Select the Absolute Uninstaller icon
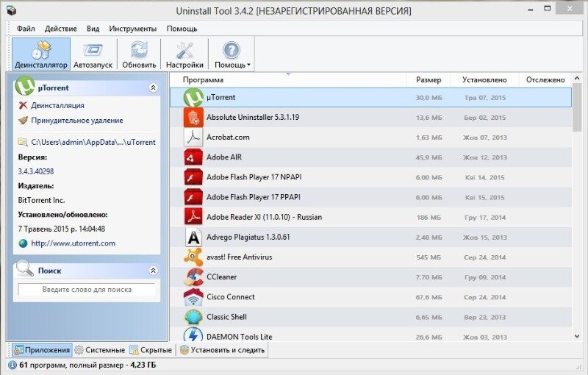This screenshot has width=588, height=375. 193,118
